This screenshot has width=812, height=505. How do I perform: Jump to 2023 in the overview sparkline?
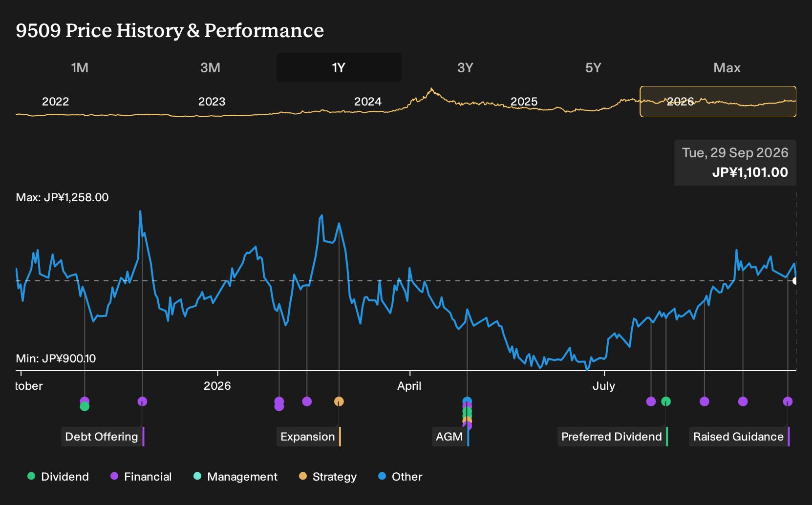[212, 102]
